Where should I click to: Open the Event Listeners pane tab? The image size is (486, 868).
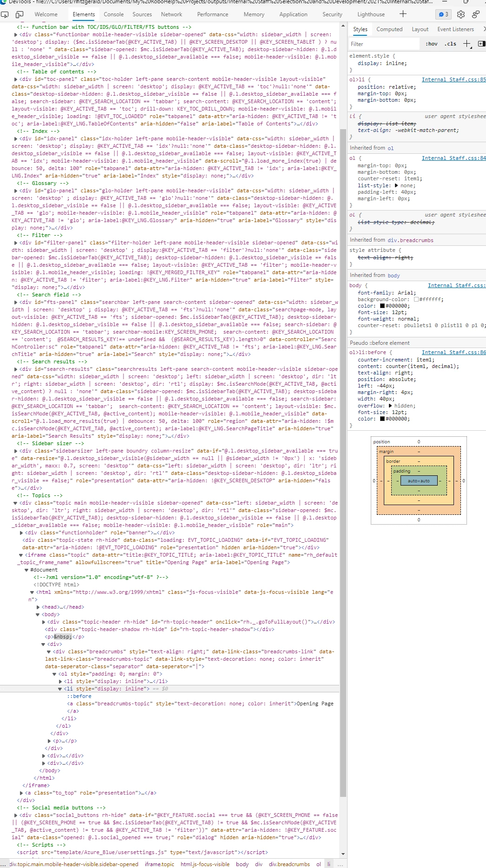456,29
